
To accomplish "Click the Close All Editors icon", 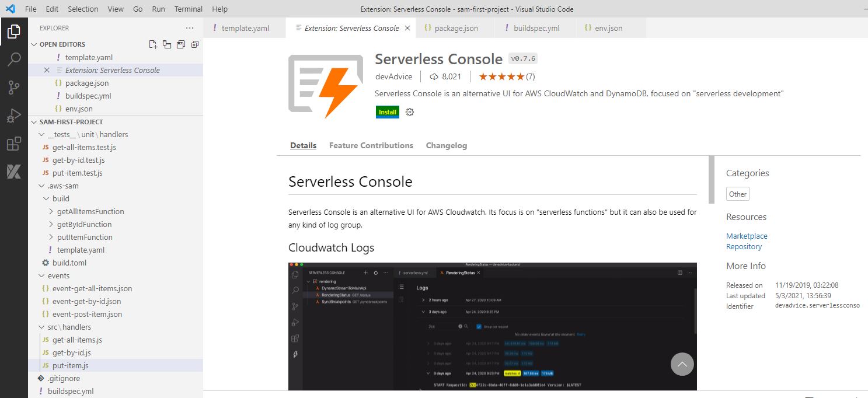I will coord(195,44).
